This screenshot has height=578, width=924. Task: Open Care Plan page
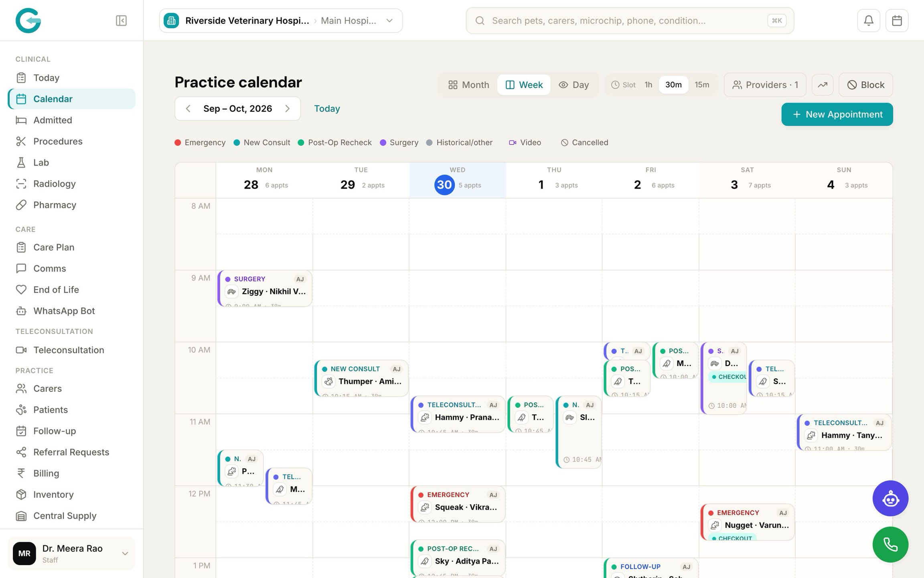(71, 247)
